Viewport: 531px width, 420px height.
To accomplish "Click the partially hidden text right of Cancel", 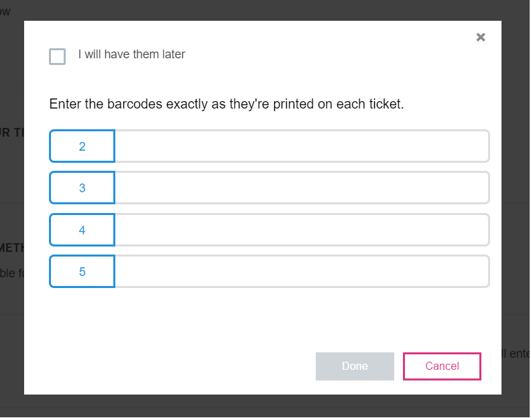I will [516, 354].
